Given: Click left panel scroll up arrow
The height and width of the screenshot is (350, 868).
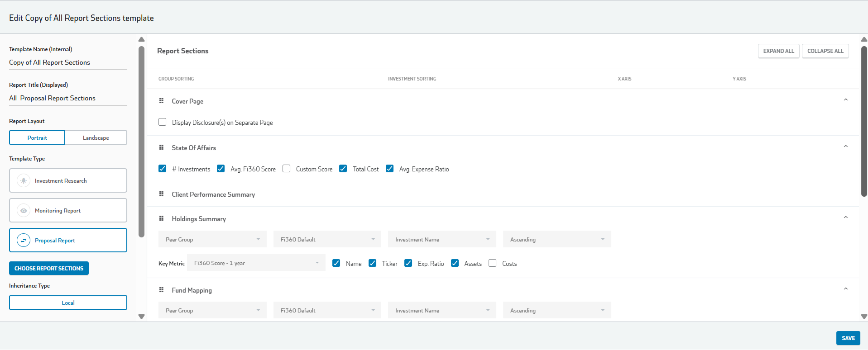Looking at the screenshot, I should 141,39.
